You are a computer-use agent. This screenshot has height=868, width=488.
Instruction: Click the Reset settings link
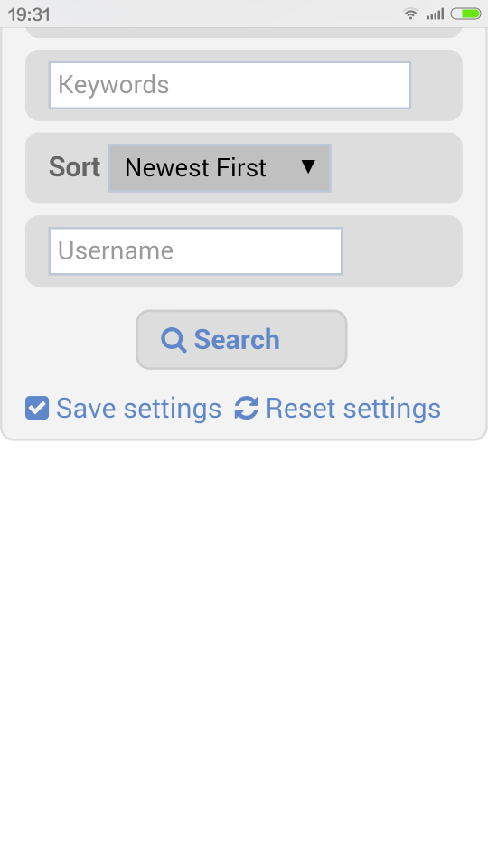click(x=353, y=409)
